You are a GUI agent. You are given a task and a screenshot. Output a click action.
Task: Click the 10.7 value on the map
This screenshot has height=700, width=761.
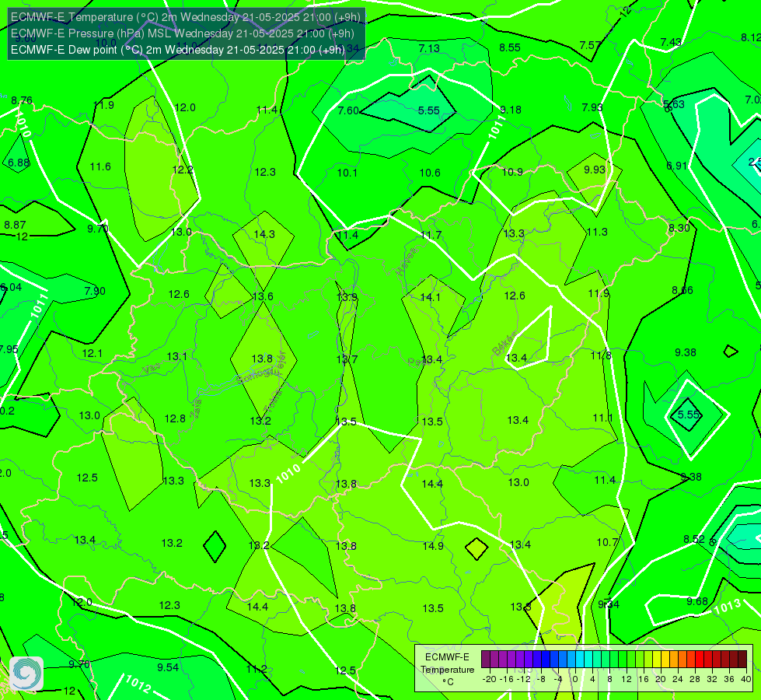coord(607,542)
